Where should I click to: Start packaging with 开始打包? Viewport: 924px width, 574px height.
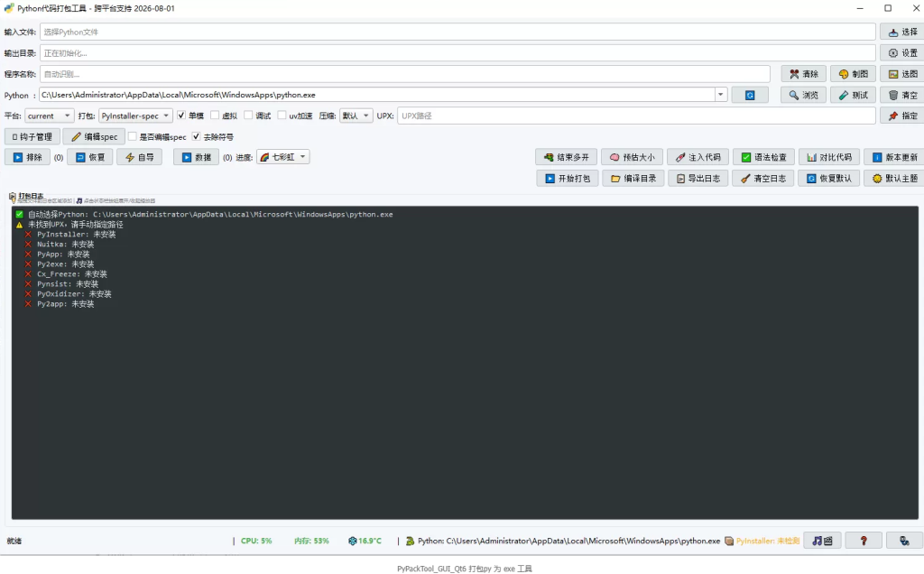(x=568, y=178)
